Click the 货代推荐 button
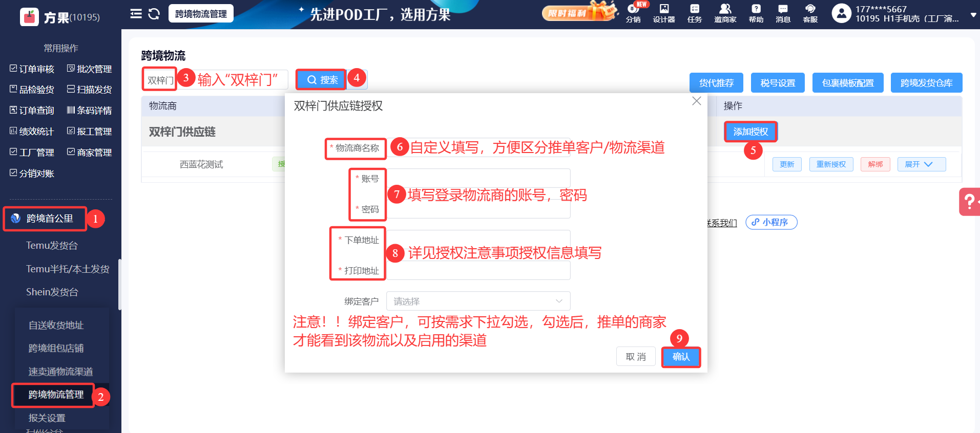This screenshot has height=433, width=980. [716, 83]
